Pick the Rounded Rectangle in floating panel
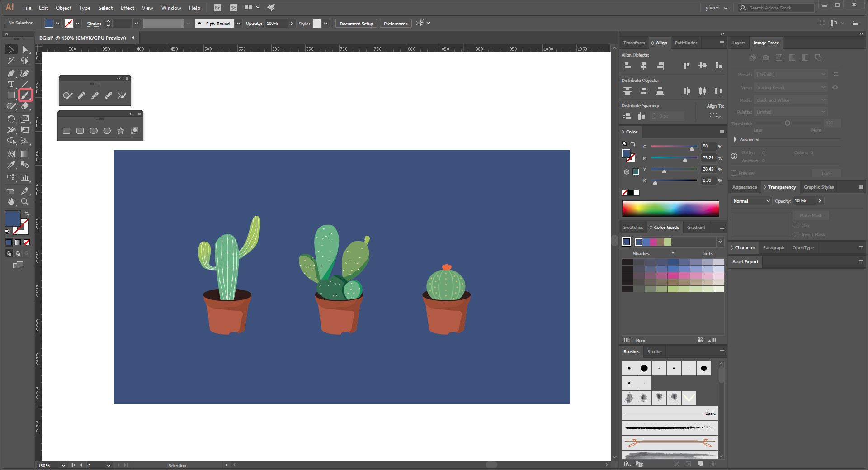The width and height of the screenshot is (868, 470). tap(80, 131)
